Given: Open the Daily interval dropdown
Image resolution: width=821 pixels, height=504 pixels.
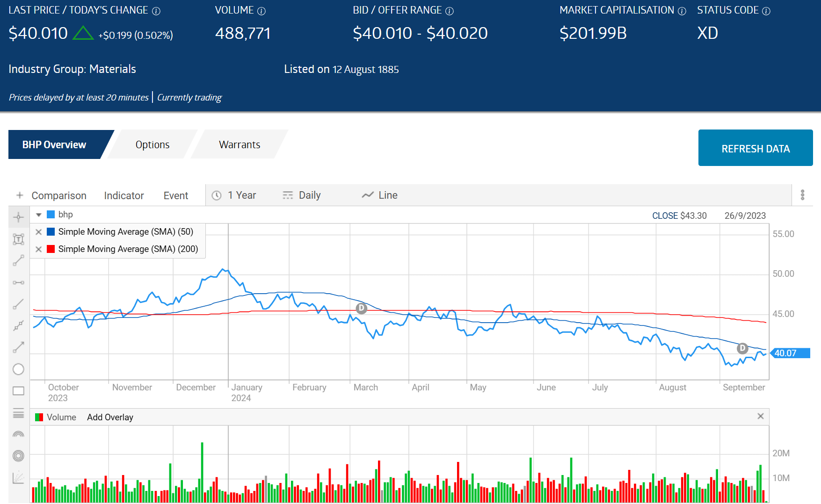Looking at the screenshot, I should coord(302,195).
